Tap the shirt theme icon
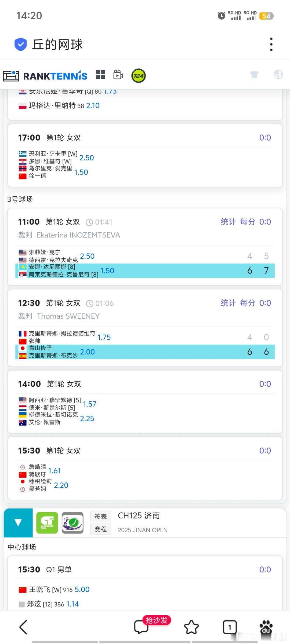The width and height of the screenshot is (290, 644). [254, 74]
